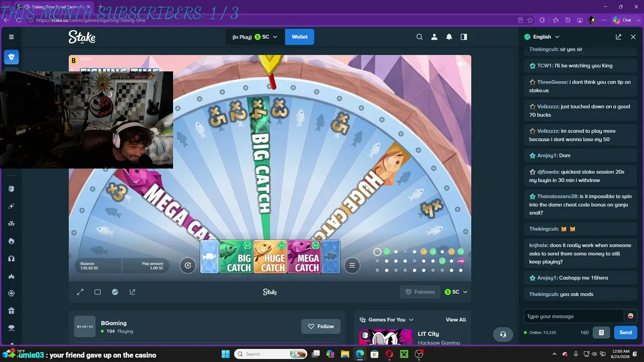Go back in the browser
Viewport: 644px width, 362px height.
click(6, 20)
